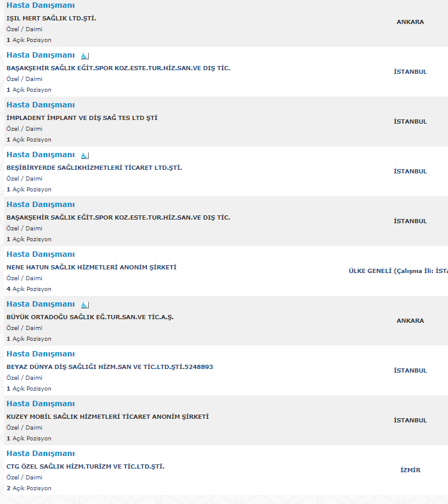Open BEŞİBİRYERDE Hasta Danışmanı title link
Viewport: 448px width, 504px height.
tap(40, 155)
